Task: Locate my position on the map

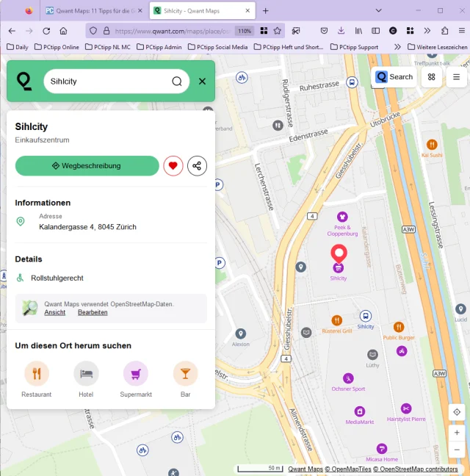Action: [457, 412]
